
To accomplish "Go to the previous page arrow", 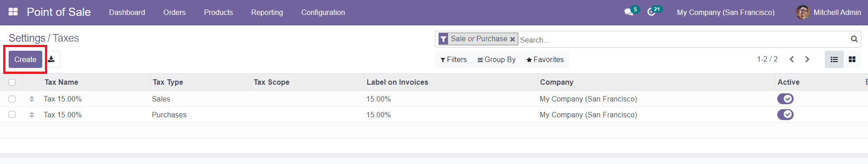I will pos(792,59).
